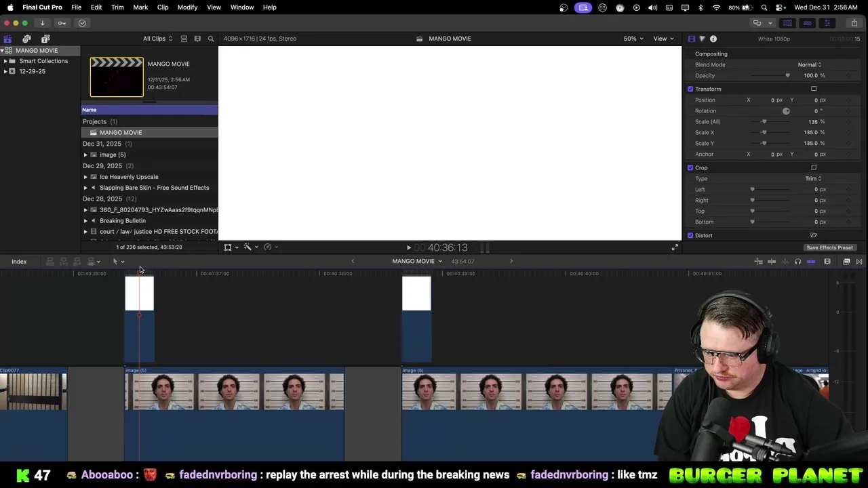Open the Import Media arrow button
The width and height of the screenshot is (868, 488).
[42, 23]
